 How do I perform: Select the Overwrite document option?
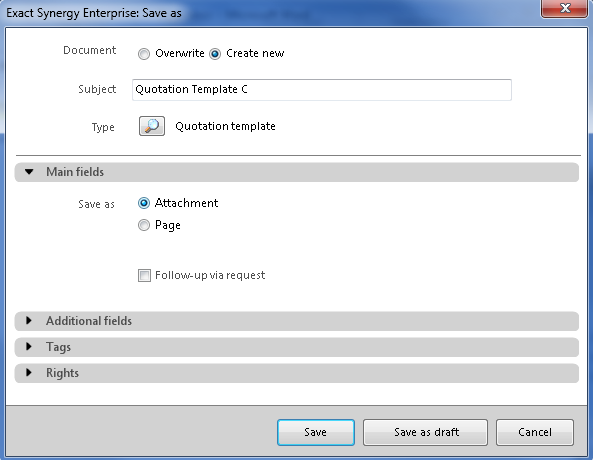(x=144, y=54)
